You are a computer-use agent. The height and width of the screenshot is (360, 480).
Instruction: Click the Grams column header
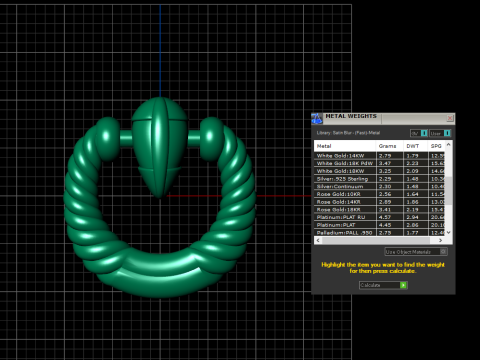pos(390,146)
